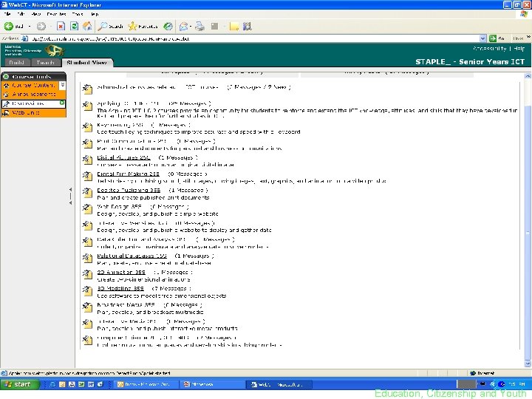Open the Help menu

pyautogui.click(x=95, y=14)
